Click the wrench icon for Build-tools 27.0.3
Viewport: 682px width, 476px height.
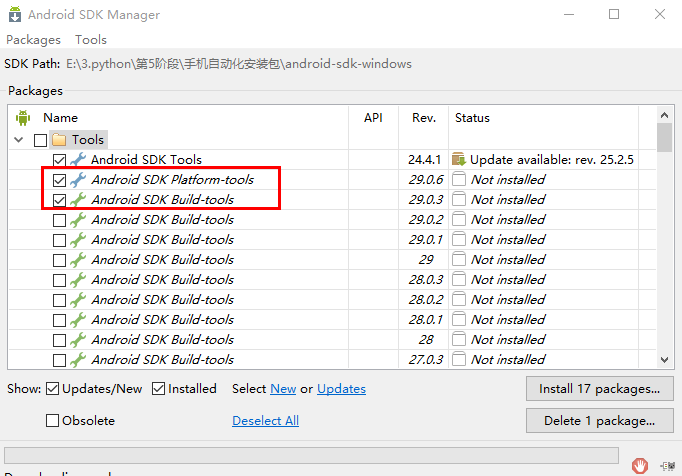[x=78, y=359]
